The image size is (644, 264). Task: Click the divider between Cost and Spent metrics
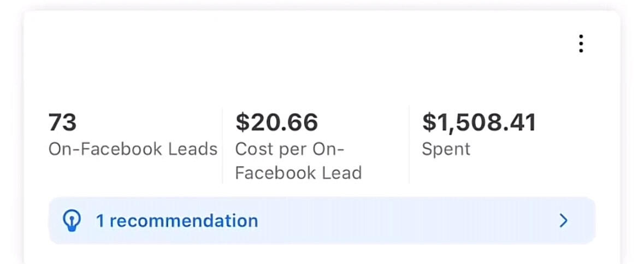click(x=409, y=145)
